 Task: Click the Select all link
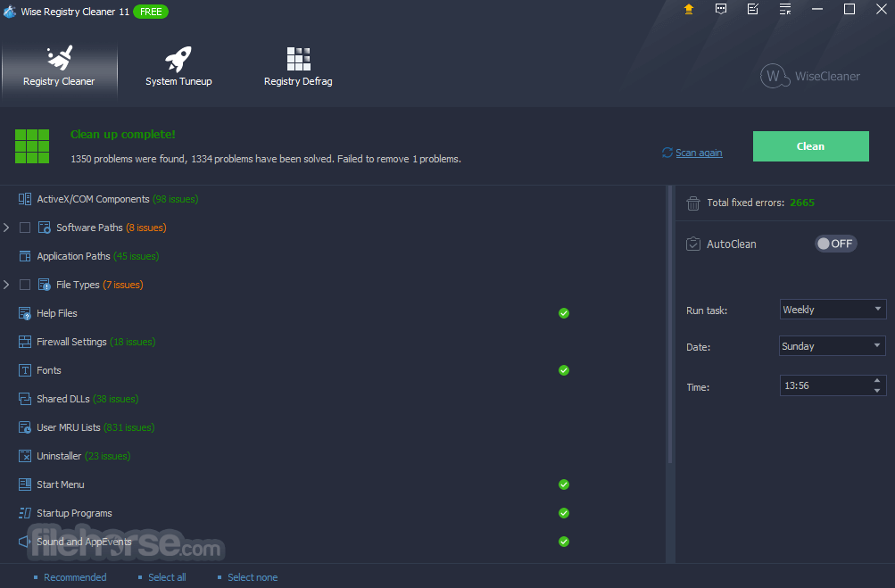coord(167,577)
